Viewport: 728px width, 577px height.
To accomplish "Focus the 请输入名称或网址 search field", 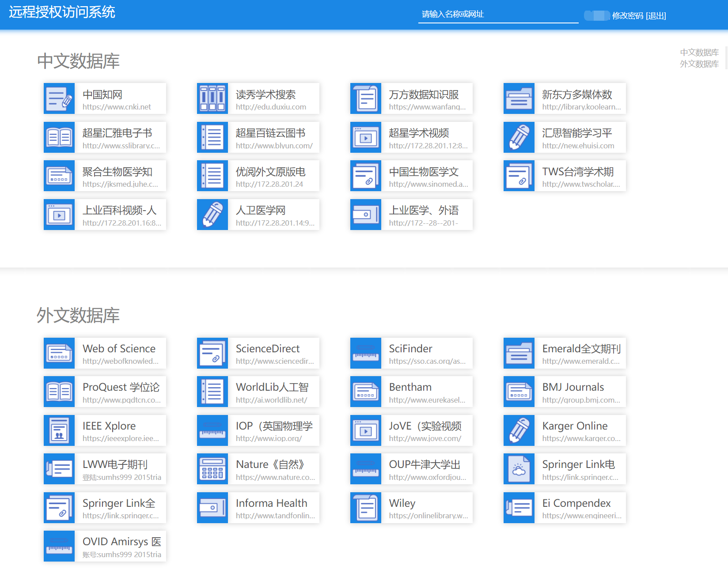I will 498,15.
